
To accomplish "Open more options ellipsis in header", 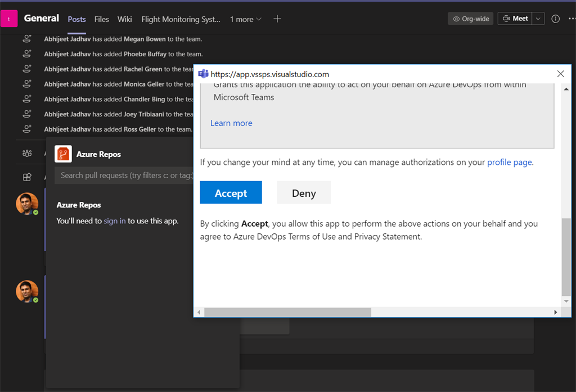I will coord(571,19).
